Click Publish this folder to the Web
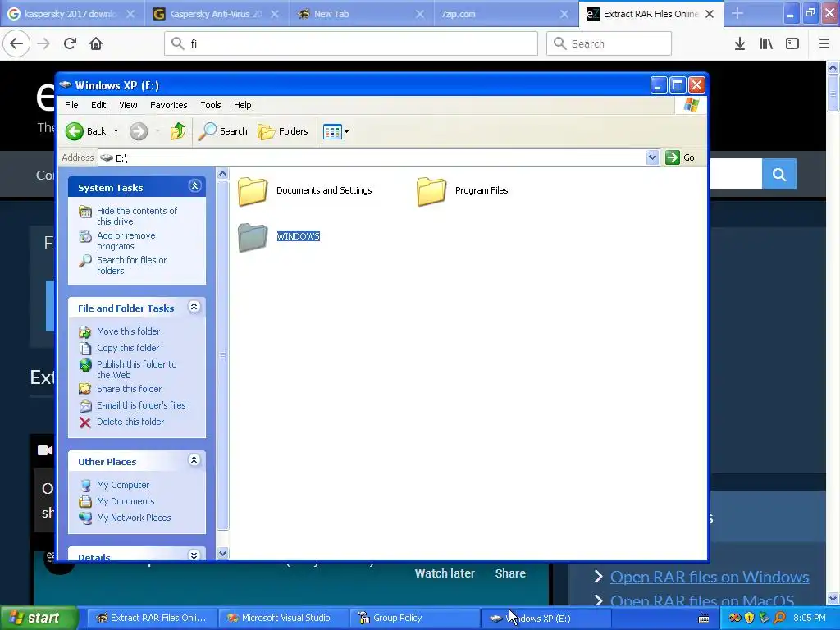This screenshot has width=840, height=630. tap(136, 369)
